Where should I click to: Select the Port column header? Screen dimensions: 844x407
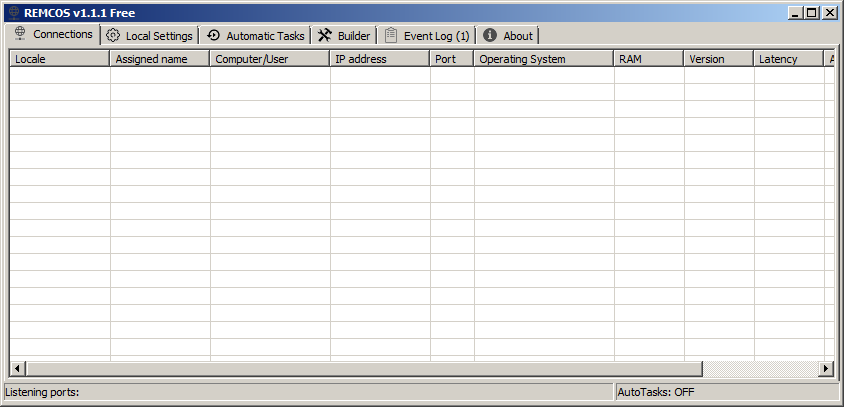pos(451,59)
